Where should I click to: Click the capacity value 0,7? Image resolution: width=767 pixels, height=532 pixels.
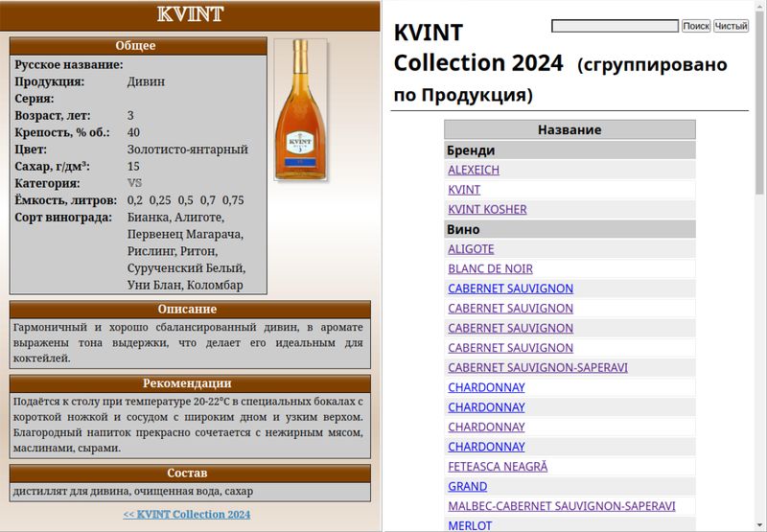[207, 200]
